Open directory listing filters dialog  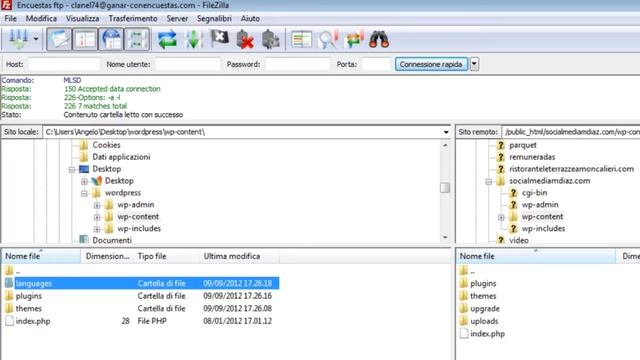(302, 39)
